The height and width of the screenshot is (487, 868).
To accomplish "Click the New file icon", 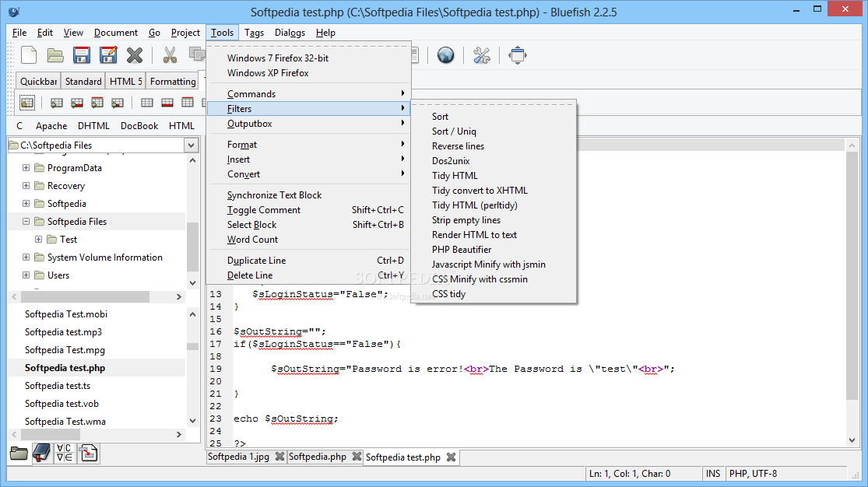I will click(28, 55).
